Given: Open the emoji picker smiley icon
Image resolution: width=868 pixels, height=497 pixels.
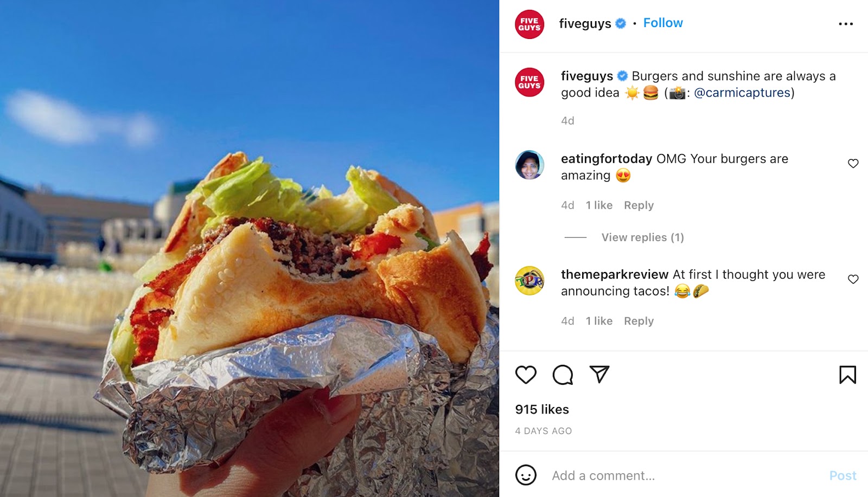Looking at the screenshot, I should tap(526, 475).
